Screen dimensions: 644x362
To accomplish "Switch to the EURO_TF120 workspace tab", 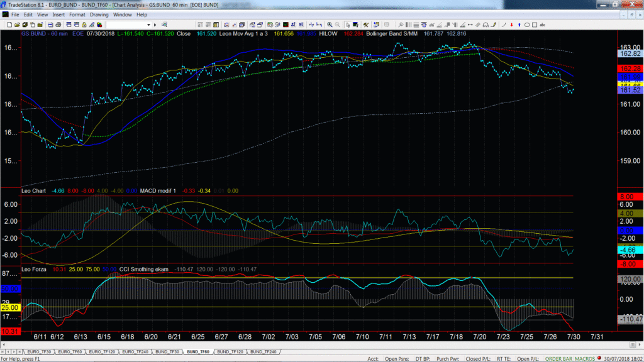I will coord(102,352).
